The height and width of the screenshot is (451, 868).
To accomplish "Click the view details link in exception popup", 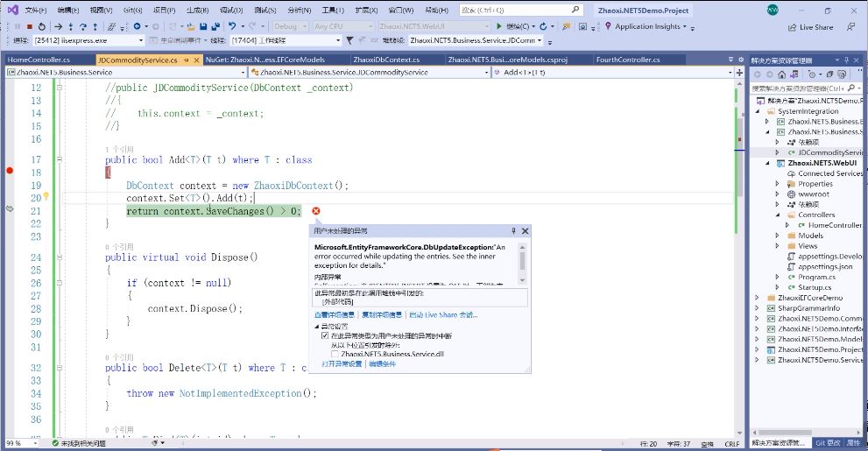I will [335, 315].
